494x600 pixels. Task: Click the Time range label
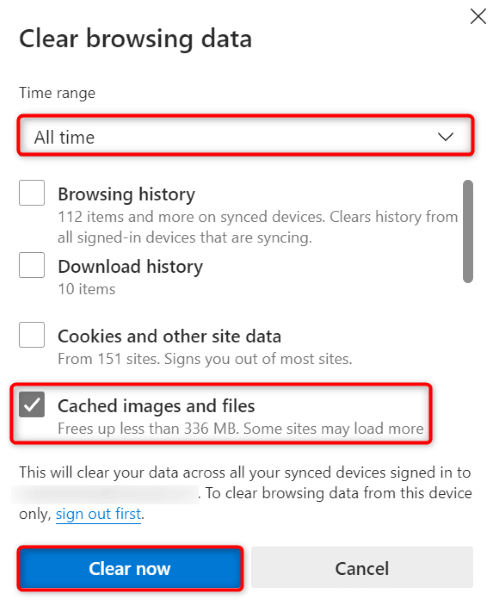(57, 93)
